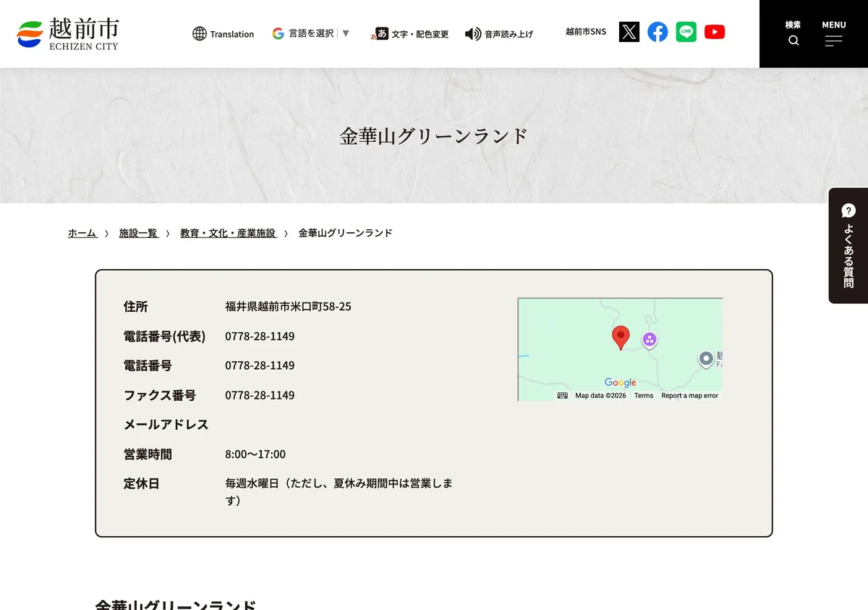Viewport: 868px width, 610px height.
Task: Click 越前市SNS label
Action: click(586, 32)
